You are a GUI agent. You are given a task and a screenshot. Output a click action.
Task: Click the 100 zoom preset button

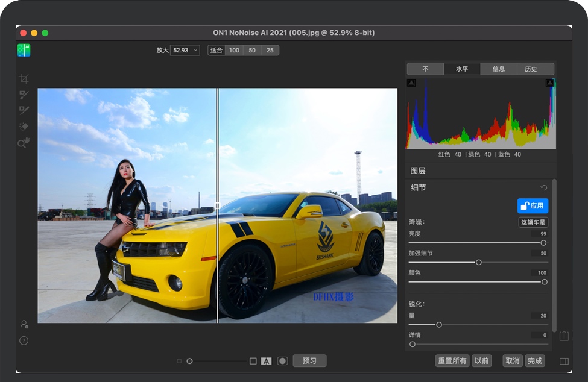point(234,50)
